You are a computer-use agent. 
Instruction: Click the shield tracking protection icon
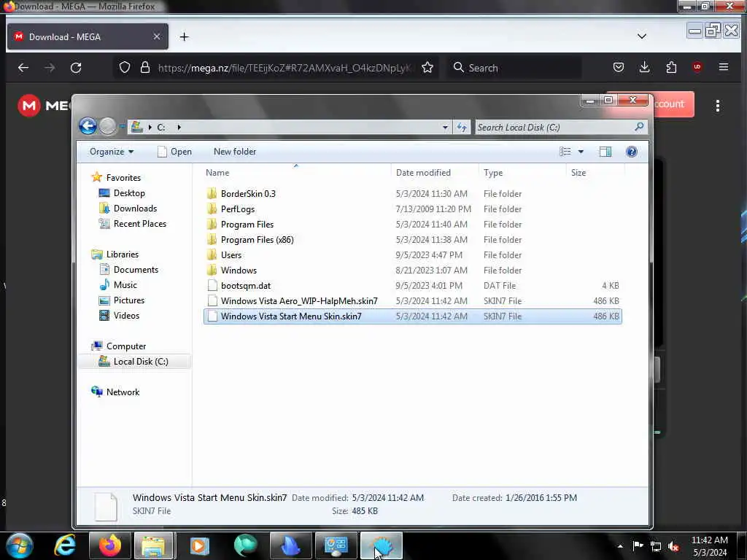coord(124,68)
